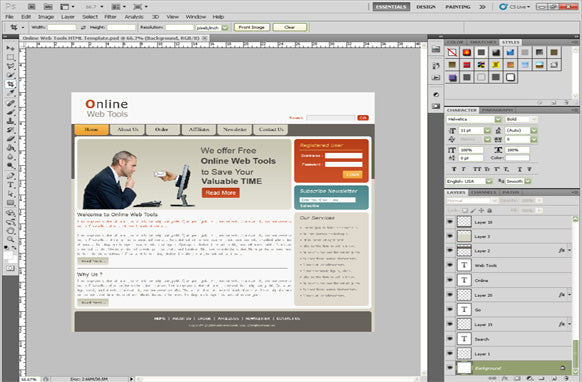Screen dimensions: 582x382
Task: Toggle the Faux Italic character style
Action: coord(463,169)
